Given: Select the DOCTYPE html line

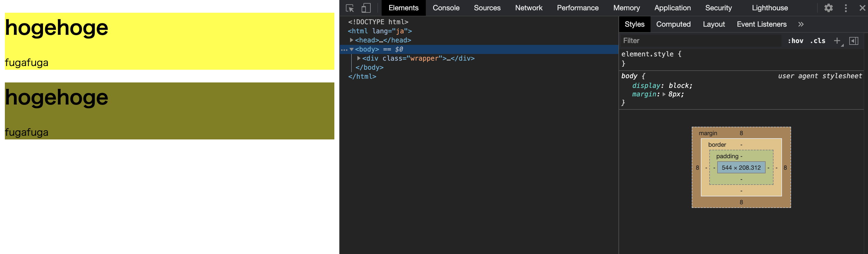Looking at the screenshot, I should pos(378,22).
